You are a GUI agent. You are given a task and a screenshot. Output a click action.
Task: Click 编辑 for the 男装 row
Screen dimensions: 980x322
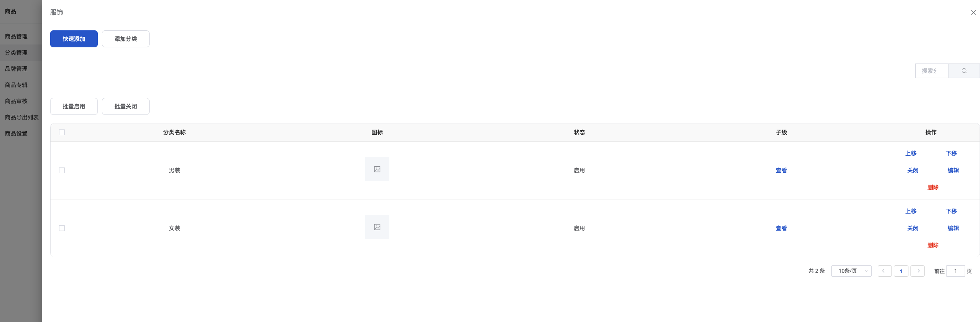point(953,170)
